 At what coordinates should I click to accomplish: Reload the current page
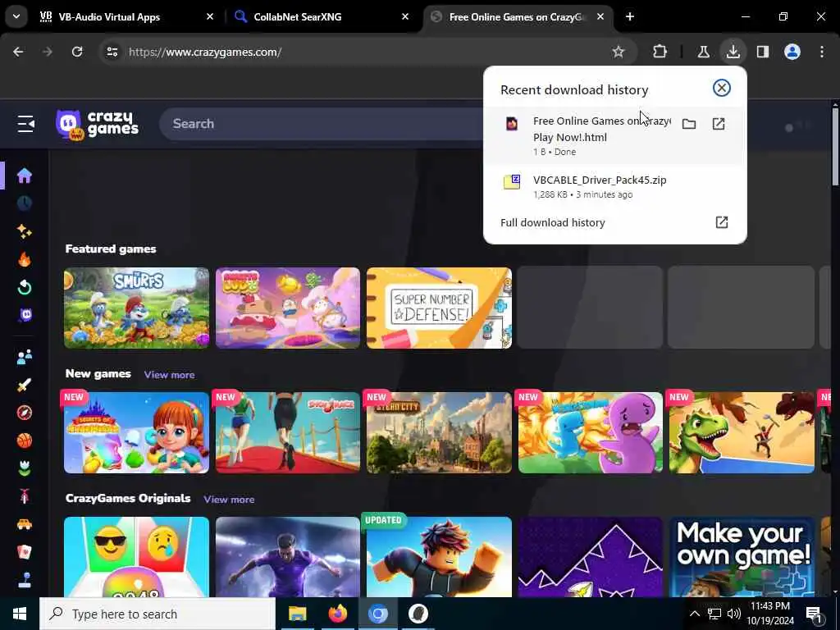(x=77, y=52)
